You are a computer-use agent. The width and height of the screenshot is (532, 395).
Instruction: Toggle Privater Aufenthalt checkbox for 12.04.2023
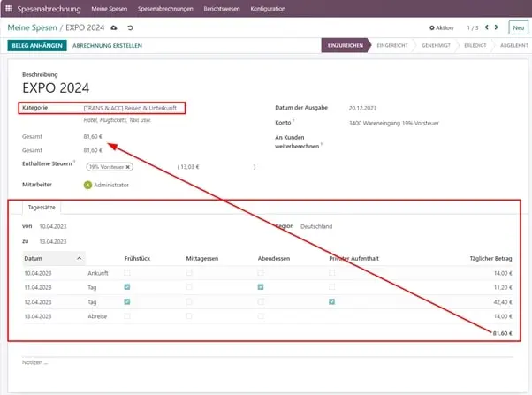point(331,301)
